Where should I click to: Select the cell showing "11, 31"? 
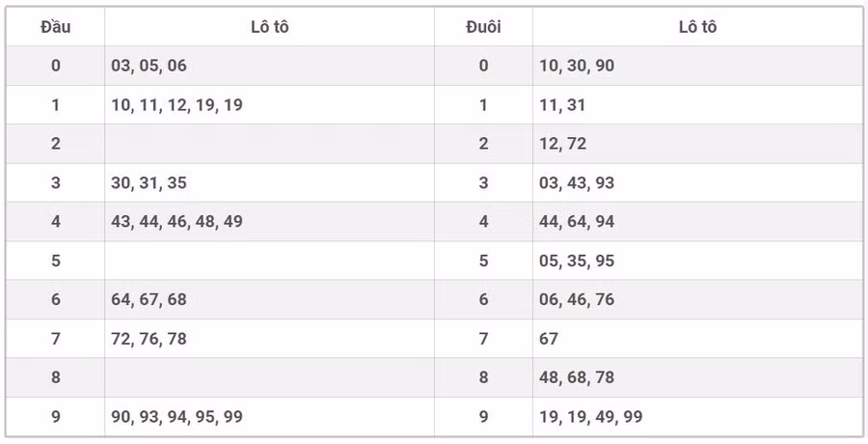(x=562, y=105)
